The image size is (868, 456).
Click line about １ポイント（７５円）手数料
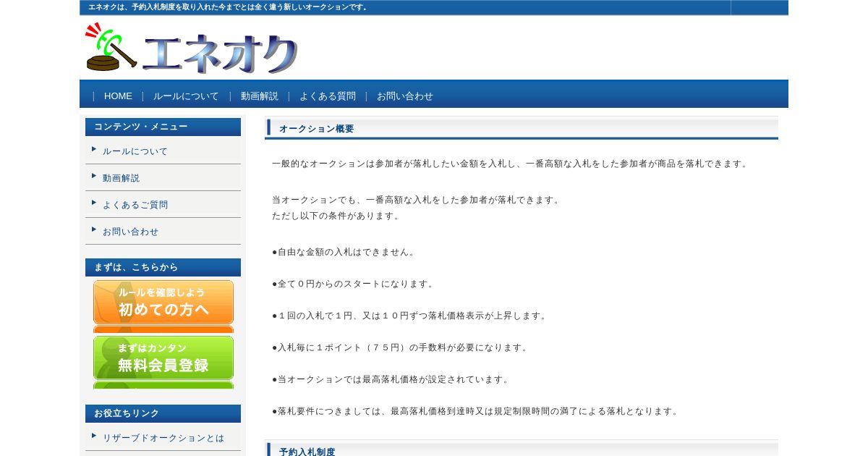coord(401,347)
